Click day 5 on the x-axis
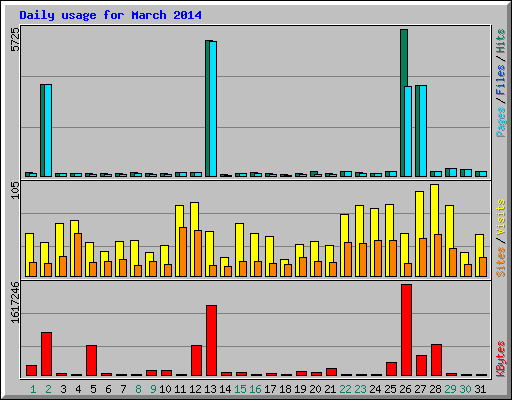This screenshot has height=400, width=512. coord(93,389)
